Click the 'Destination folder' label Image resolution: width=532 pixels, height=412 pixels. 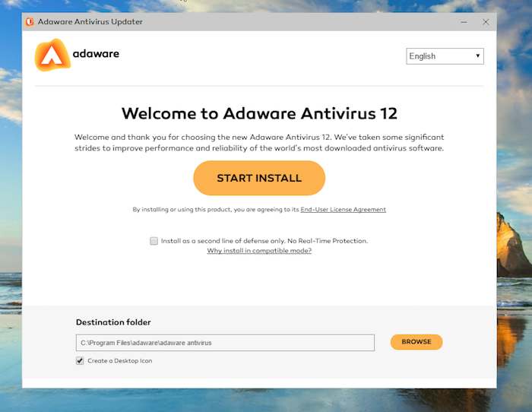click(113, 322)
